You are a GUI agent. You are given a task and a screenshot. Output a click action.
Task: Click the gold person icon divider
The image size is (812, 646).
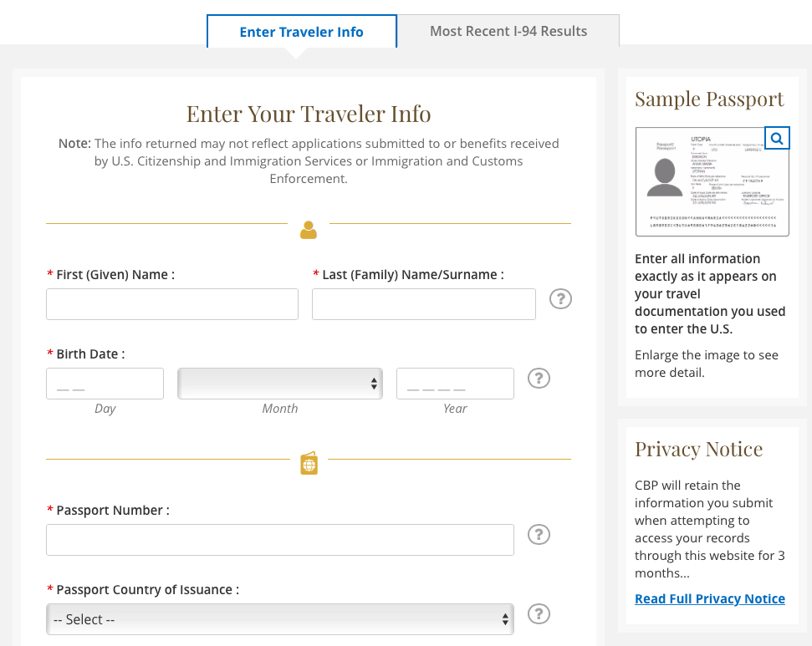point(309,230)
